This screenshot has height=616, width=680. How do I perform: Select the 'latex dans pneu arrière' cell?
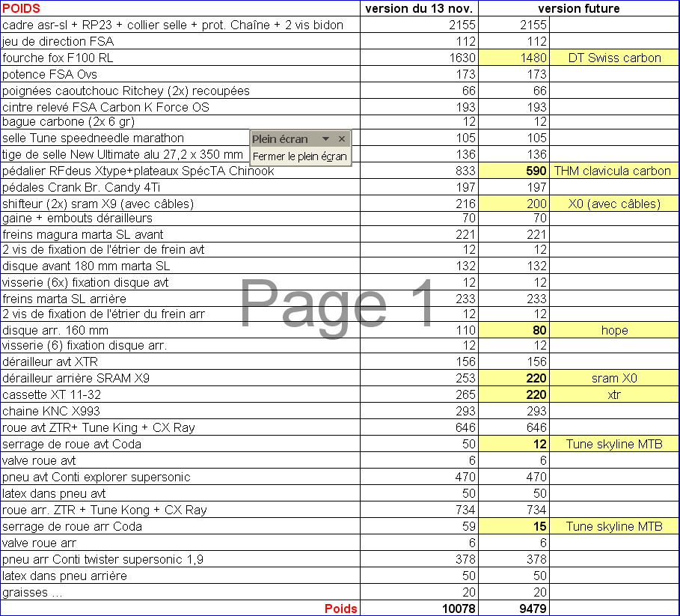180,576
